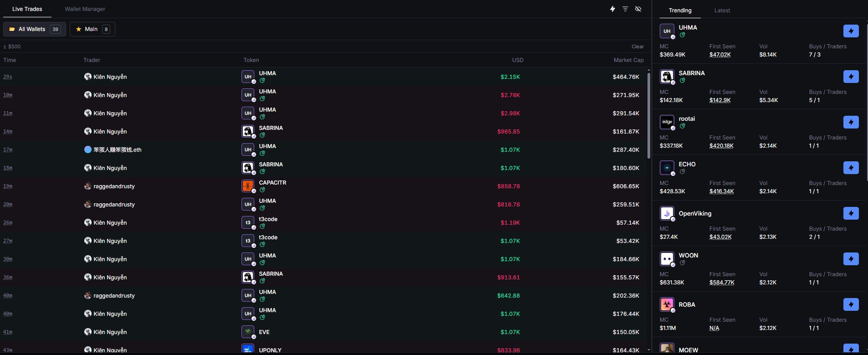
Task: Sort trades by the Market Cap column
Action: click(628, 60)
